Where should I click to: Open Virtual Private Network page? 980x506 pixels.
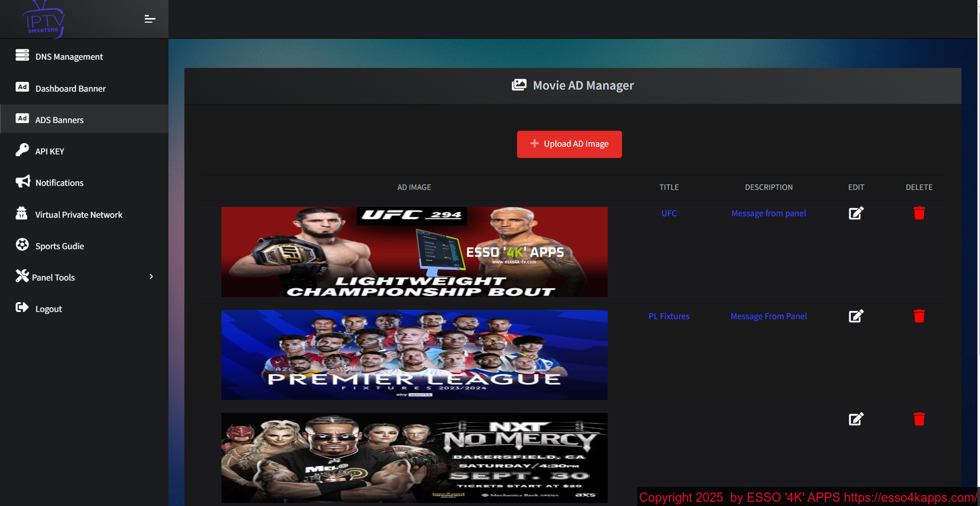pos(84,215)
